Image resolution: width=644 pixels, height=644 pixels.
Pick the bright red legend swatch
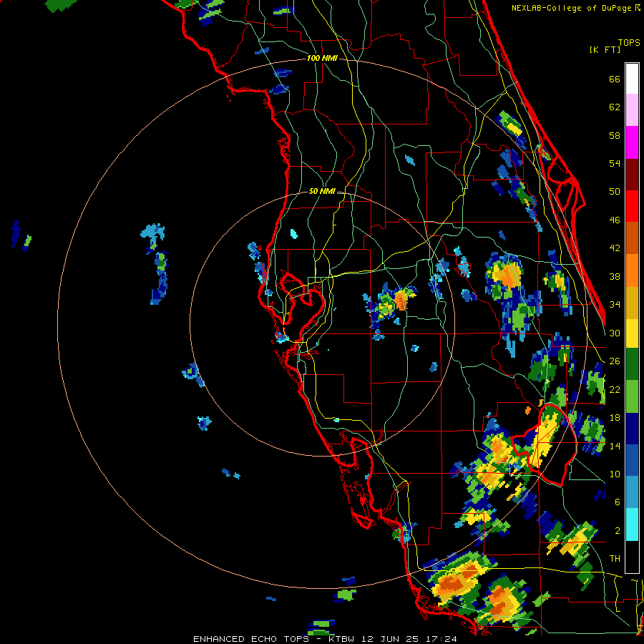click(632, 206)
